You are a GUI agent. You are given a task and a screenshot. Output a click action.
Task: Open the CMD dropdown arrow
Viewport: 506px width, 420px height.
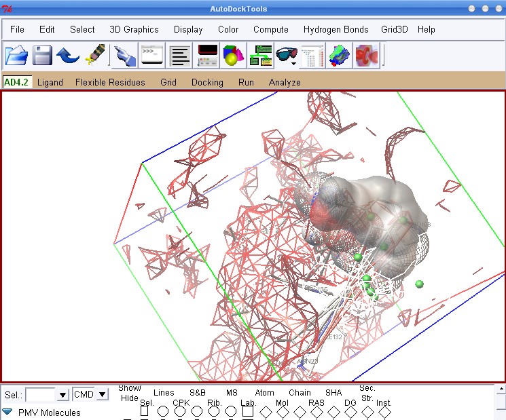pos(102,395)
